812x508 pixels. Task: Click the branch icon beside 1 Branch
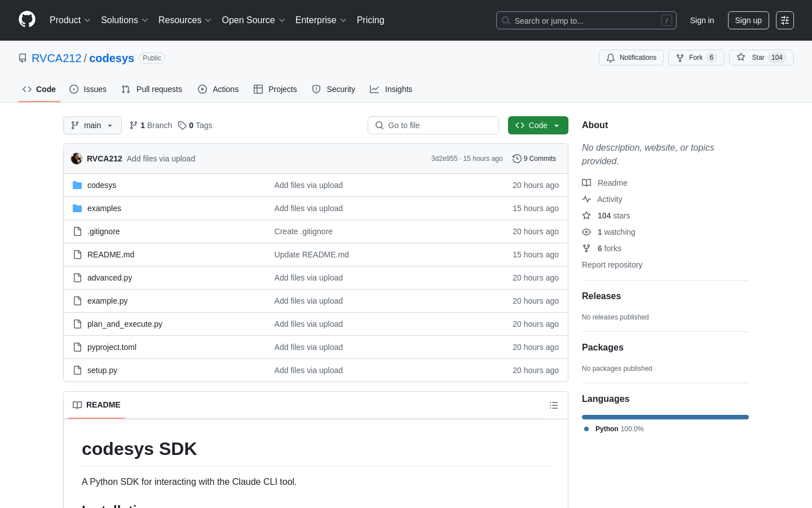click(x=134, y=125)
